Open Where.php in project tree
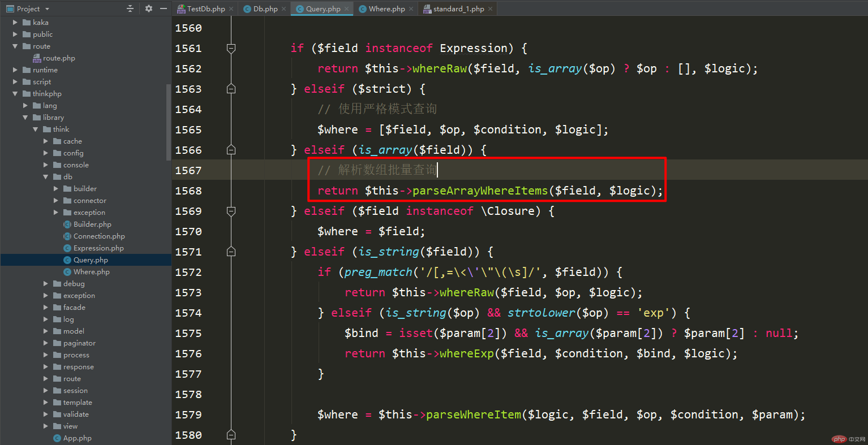The width and height of the screenshot is (868, 445). pyautogui.click(x=92, y=272)
